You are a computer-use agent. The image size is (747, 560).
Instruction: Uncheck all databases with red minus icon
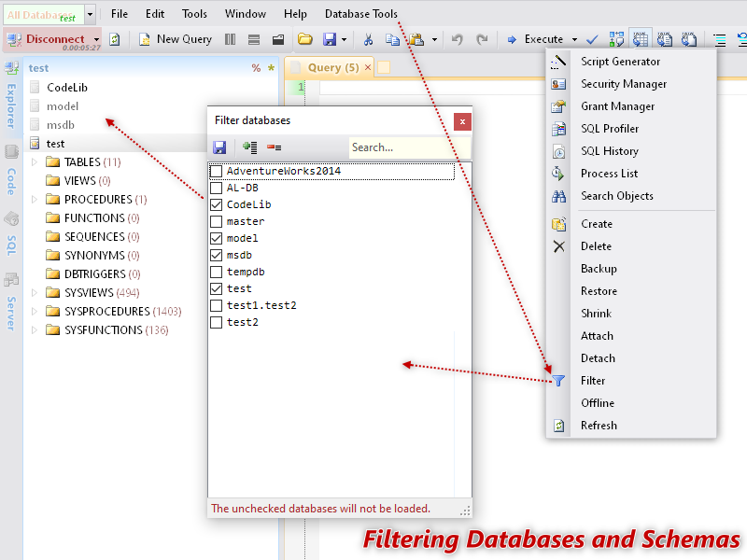274,147
